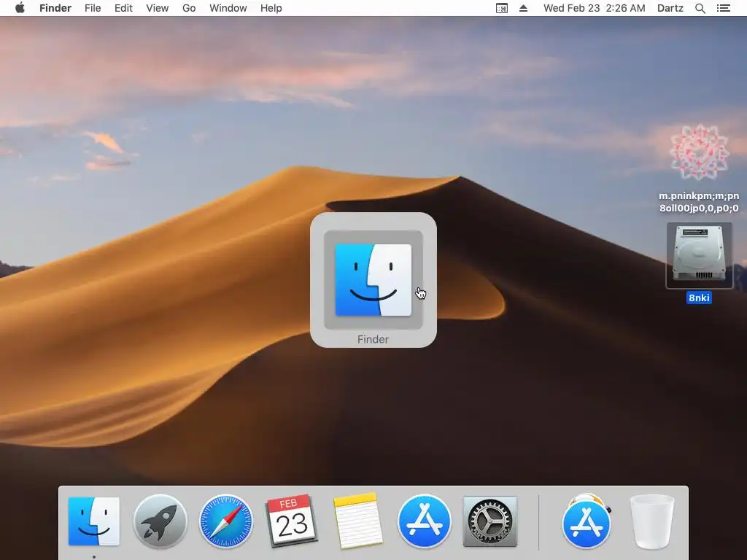Open the Dartz user menu
This screenshot has height=560, width=747.
670,8
